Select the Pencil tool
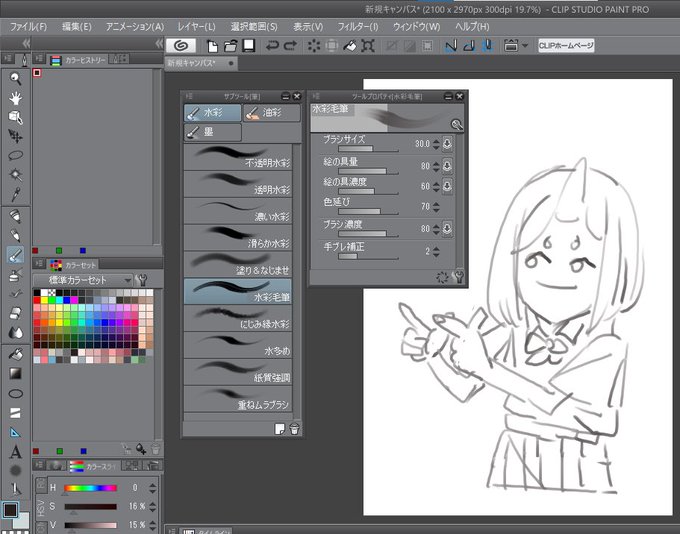The width and height of the screenshot is (680, 534). pyautogui.click(x=16, y=236)
